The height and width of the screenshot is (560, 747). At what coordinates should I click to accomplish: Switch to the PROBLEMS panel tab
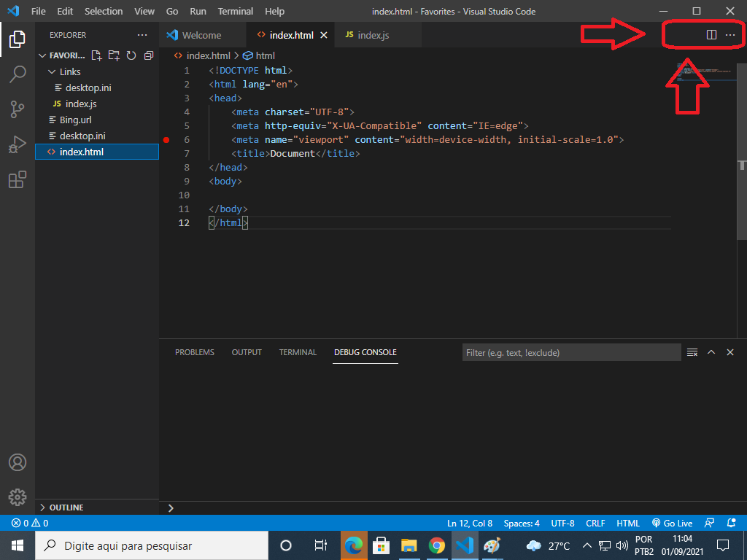point(194,352)
